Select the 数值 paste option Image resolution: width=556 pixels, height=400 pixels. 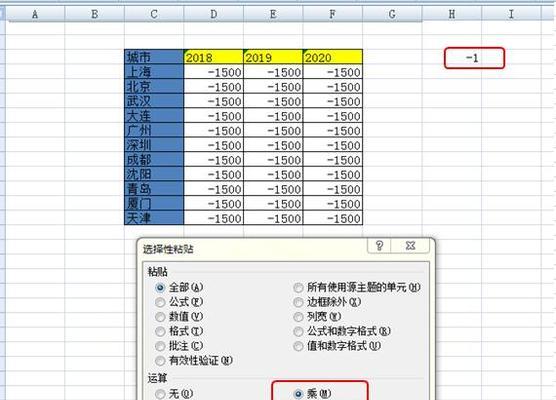[160, 317]
